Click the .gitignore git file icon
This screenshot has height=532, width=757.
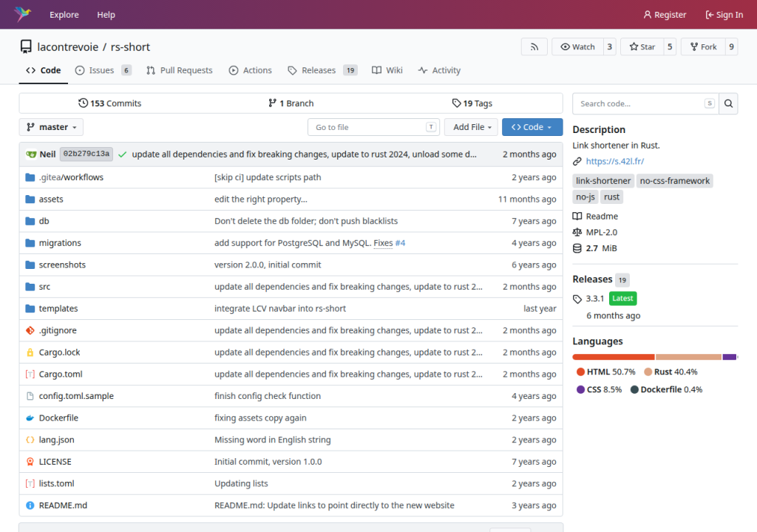click(30, 330)
